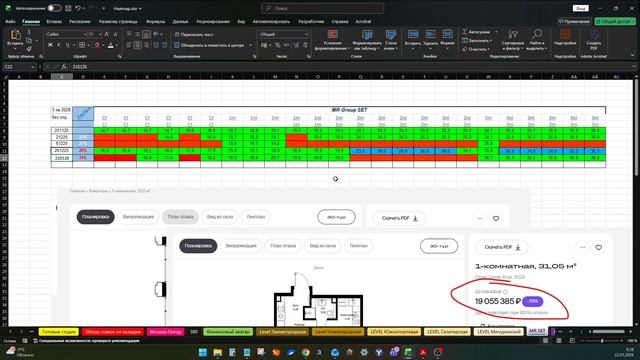The height and width of the screenshot is (360, 640).
Task: Switch to Page Layout view in status bar
Action: (x=559, y=340)
